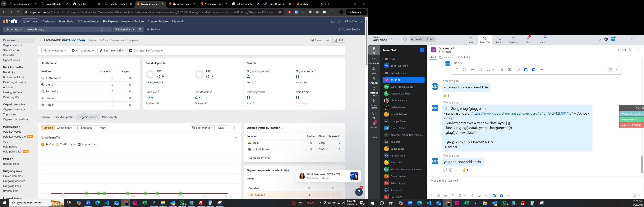Open emoji picker in message toolbar
This screenshot has width=644, height=207.
(x=438, y=196)
